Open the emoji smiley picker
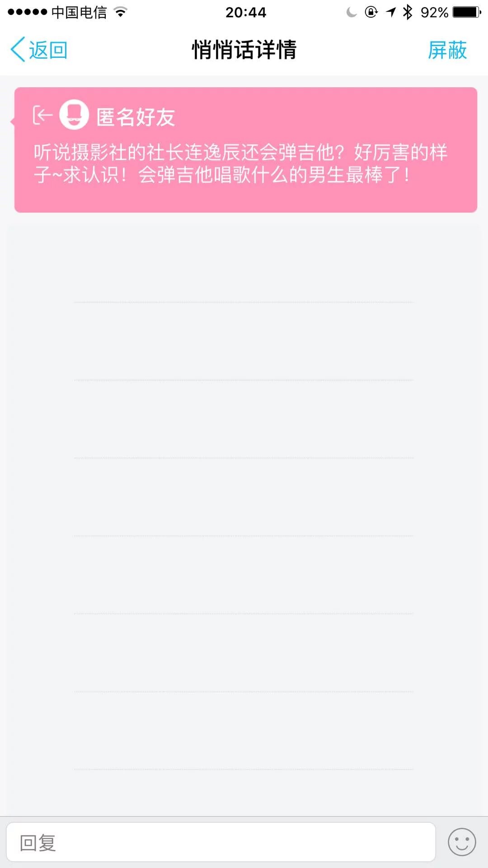 [461, 842]
